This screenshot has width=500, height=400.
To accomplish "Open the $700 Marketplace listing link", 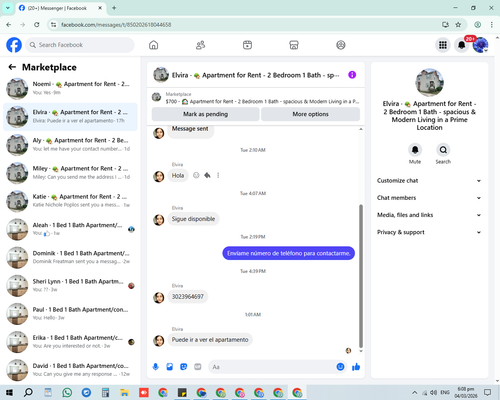I will 256,98.
